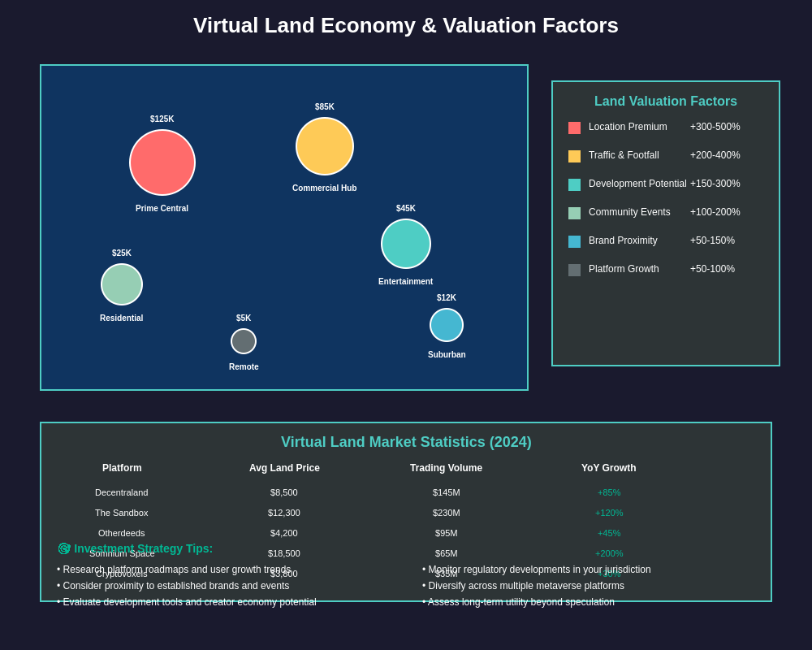The height and width of the screenshot is (650, 812).
Task: Click the Diversify across metaverse platforms tip
Action: [523, 586]
